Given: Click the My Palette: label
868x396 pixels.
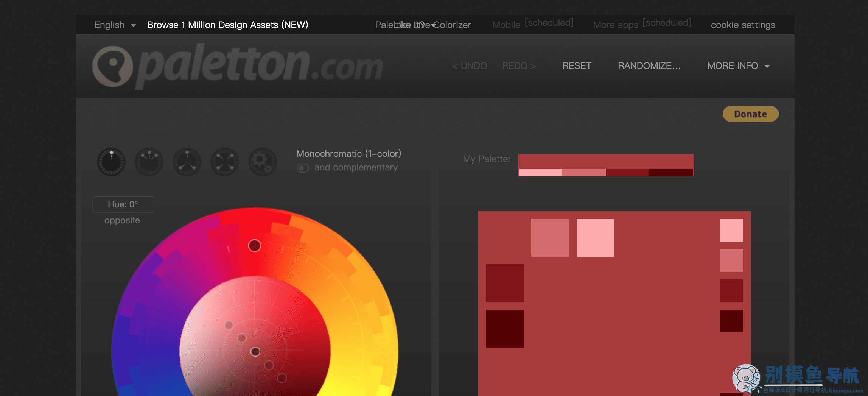Looking at the screenshot, I should click(x=487, y=159).
